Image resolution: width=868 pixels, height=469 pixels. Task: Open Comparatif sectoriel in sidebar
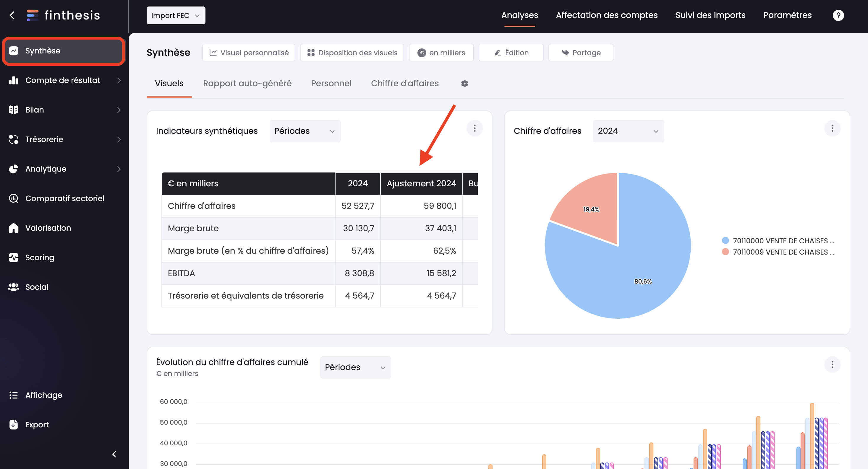pos(64,198)
